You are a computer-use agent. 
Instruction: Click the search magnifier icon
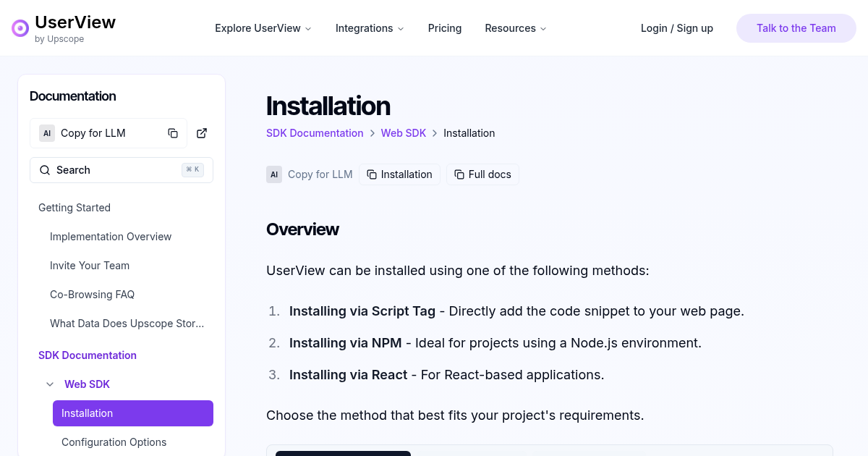click(45, 170)
